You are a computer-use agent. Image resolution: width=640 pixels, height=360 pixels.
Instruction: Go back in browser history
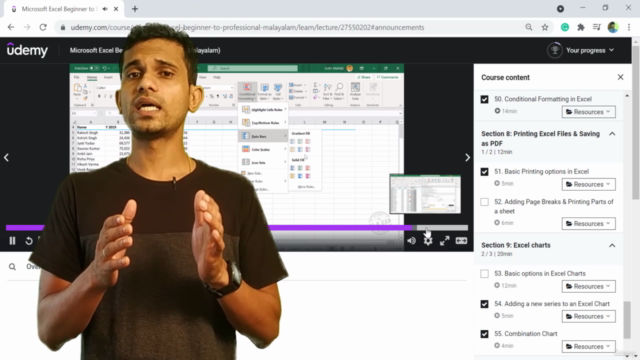11,27
